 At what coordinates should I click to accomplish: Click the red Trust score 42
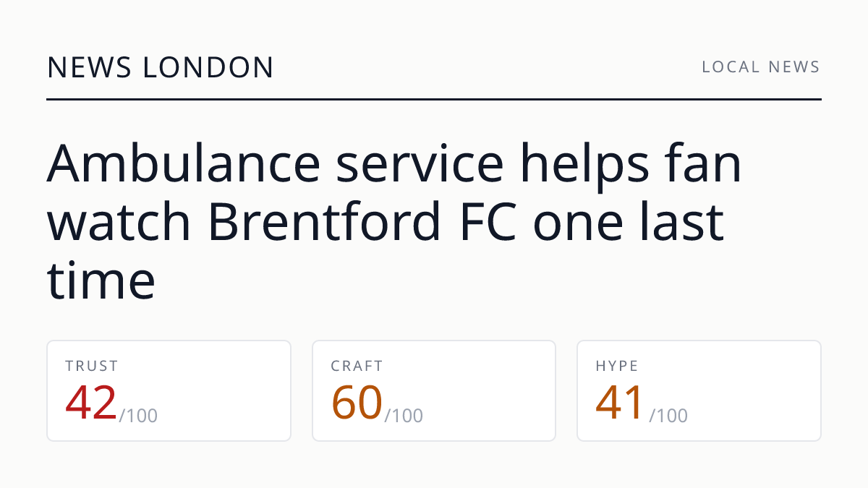click(x=91, y=403)
